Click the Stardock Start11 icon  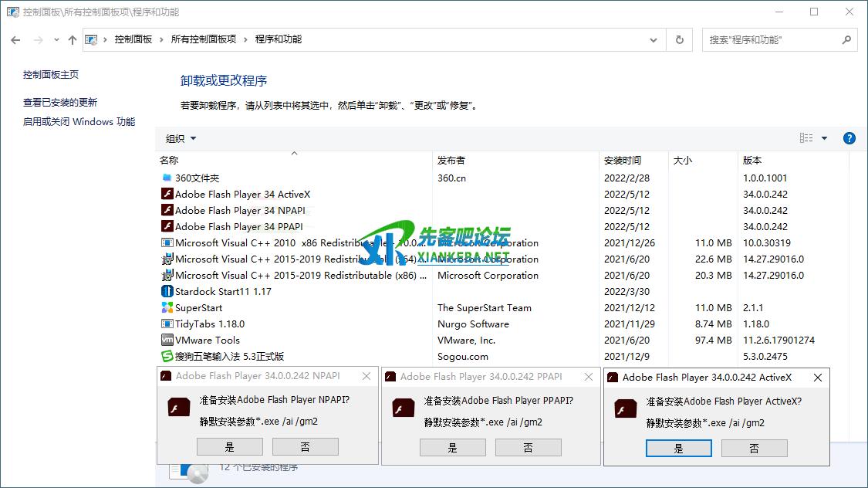[x=167, y=291]
